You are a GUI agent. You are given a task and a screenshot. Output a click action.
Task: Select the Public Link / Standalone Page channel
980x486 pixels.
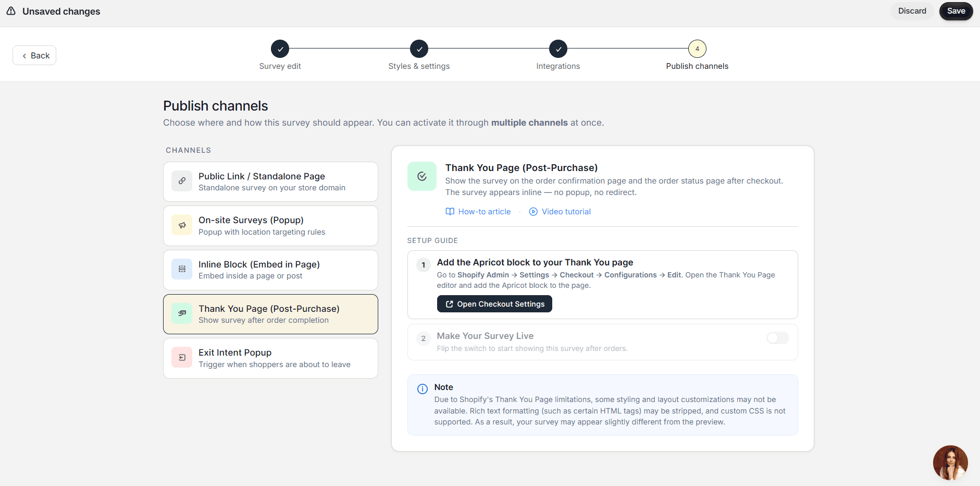click(270, 181)
